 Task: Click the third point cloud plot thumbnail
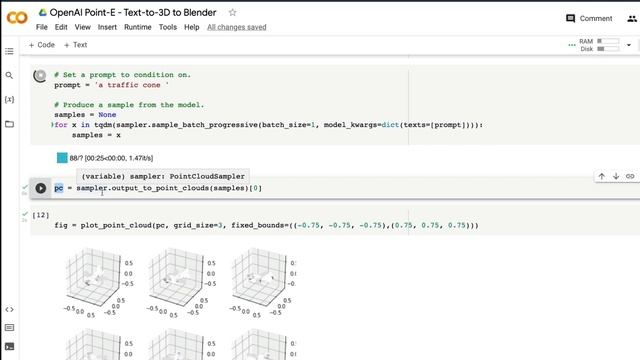pyautogui.click(x=263, y=283)
